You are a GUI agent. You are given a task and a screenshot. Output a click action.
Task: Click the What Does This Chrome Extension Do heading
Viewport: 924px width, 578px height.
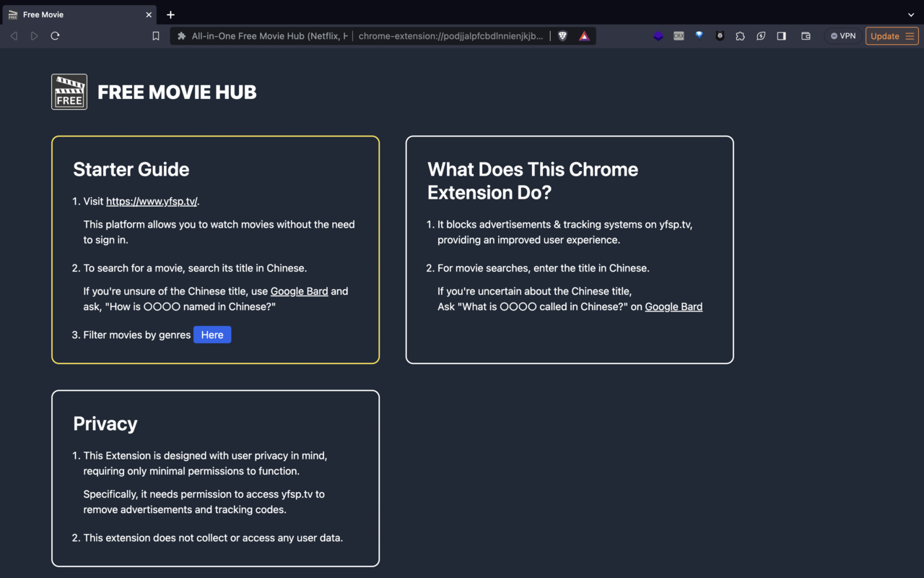(x=533, y=181)
